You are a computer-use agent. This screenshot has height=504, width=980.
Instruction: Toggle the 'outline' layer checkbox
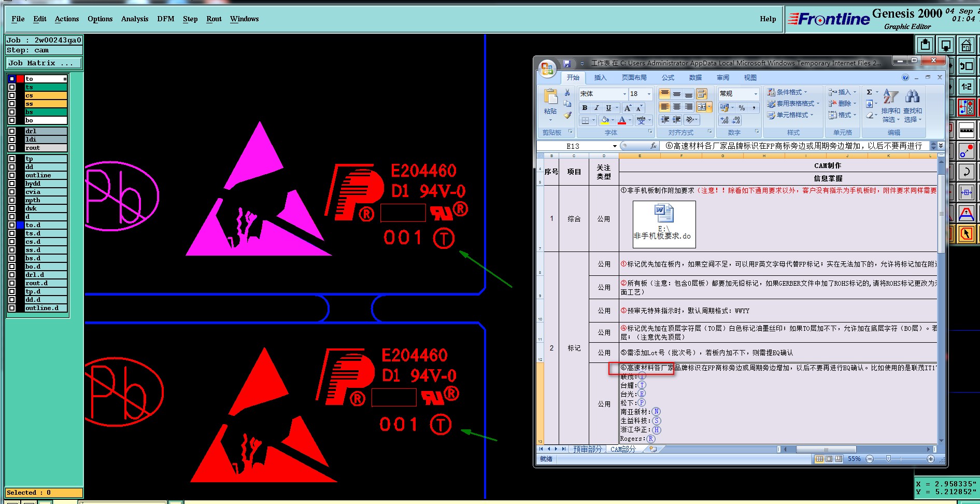click(12, 175)
